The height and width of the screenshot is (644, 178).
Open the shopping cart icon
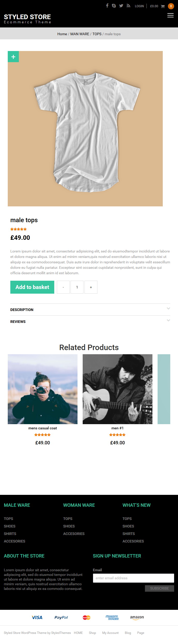(x=163, y=6)
